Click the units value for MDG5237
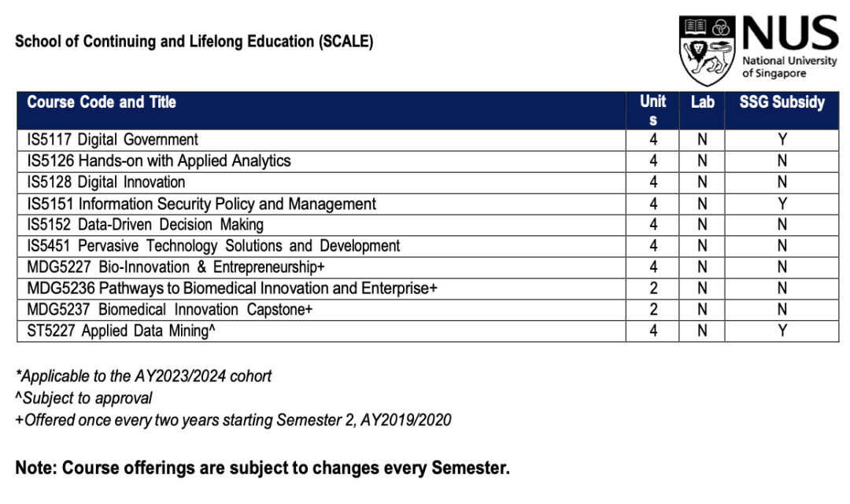 click(652, 310)
